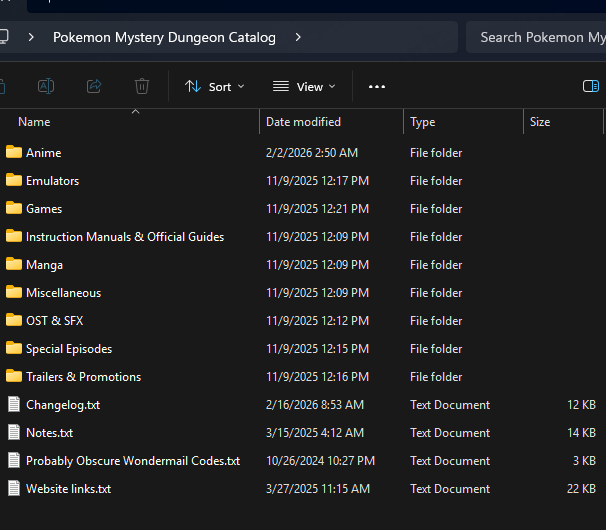The image size is (606, 530).
Task: Toggle the details pane icon
Action: [590, 87]
